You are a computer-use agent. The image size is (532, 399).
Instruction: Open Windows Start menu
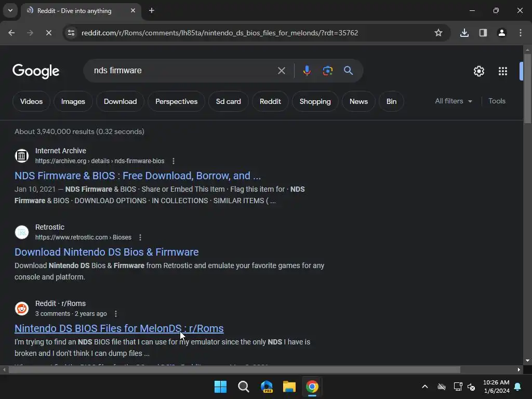(x=220, y=387)
